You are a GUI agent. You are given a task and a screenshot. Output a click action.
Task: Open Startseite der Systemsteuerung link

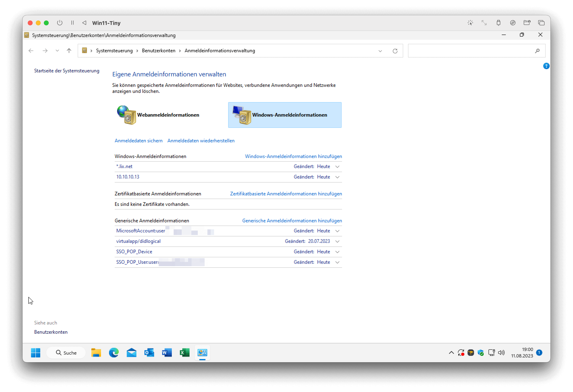[67, 71]
